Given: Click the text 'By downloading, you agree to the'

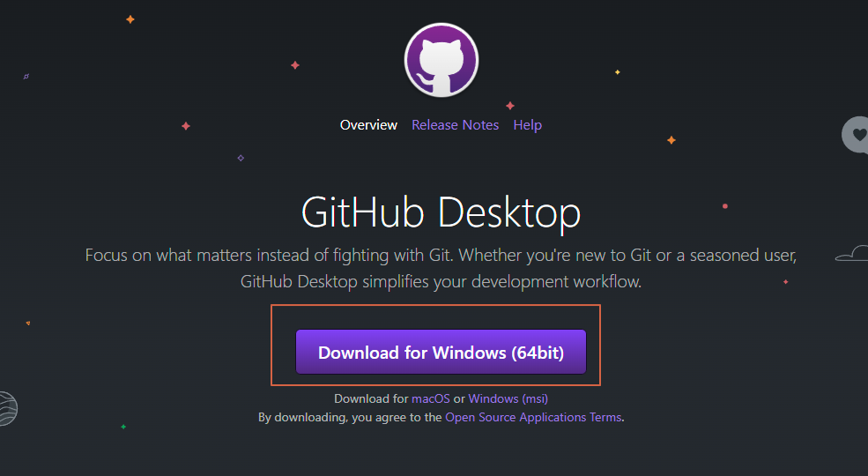Looking at the screenshot, I should point(350,417).
